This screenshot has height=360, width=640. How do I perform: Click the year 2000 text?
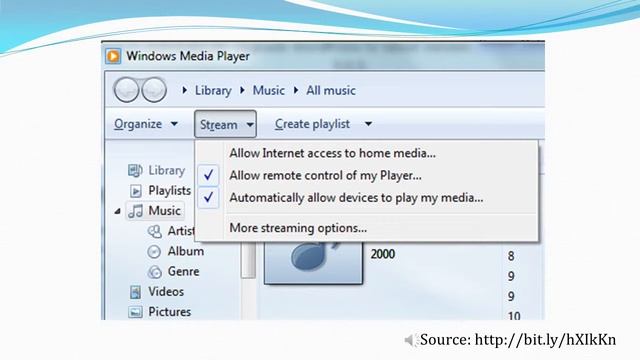click(x=382, y=254)
